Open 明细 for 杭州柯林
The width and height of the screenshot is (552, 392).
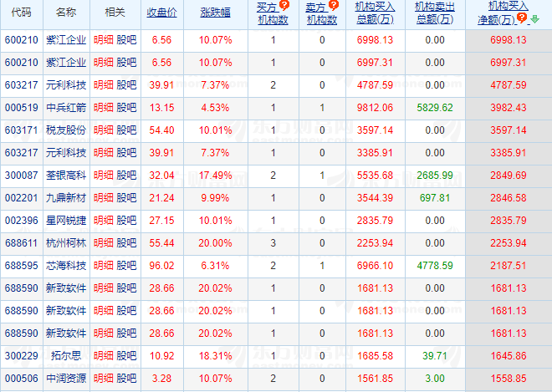point(104,243)
